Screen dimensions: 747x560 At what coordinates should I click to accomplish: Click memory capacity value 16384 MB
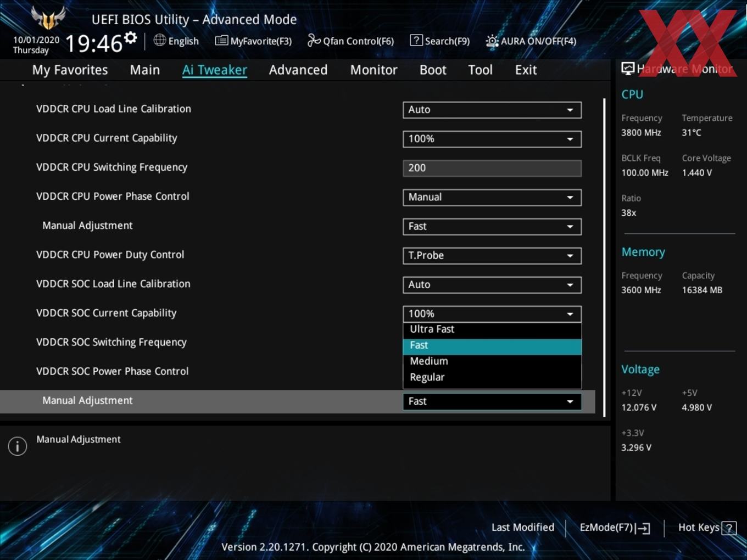coord(702,290)
